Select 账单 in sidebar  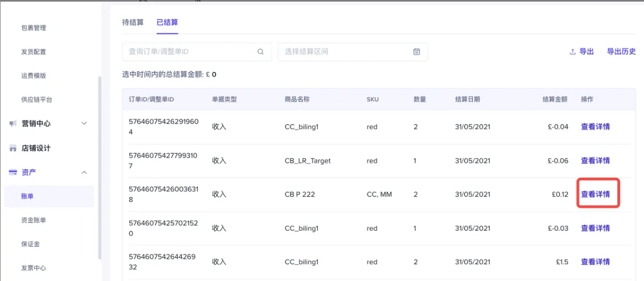pos(49,196)
